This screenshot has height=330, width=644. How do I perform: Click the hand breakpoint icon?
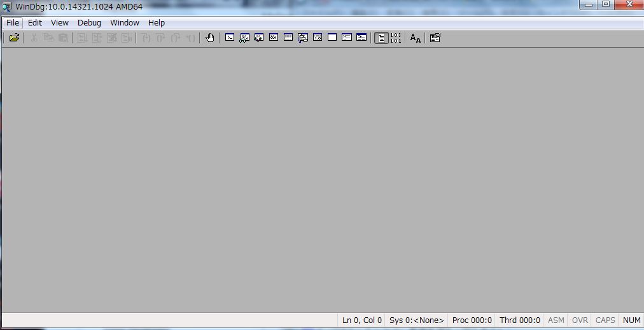210,38
